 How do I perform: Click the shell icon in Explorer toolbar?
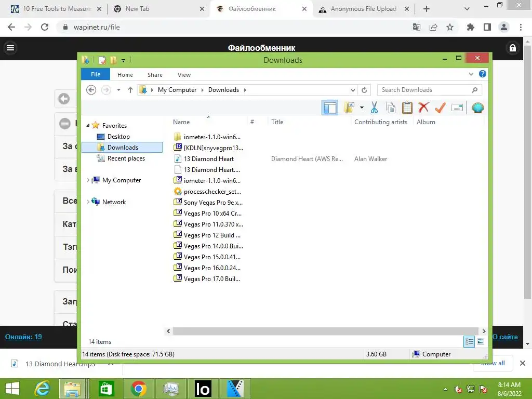point(478,108)
